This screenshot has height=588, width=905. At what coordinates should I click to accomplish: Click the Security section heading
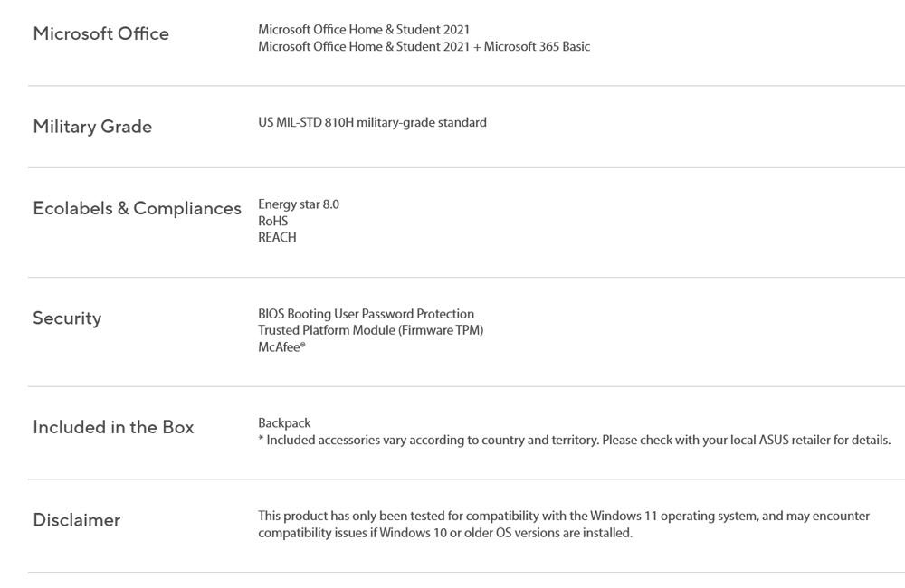point(67,318)
